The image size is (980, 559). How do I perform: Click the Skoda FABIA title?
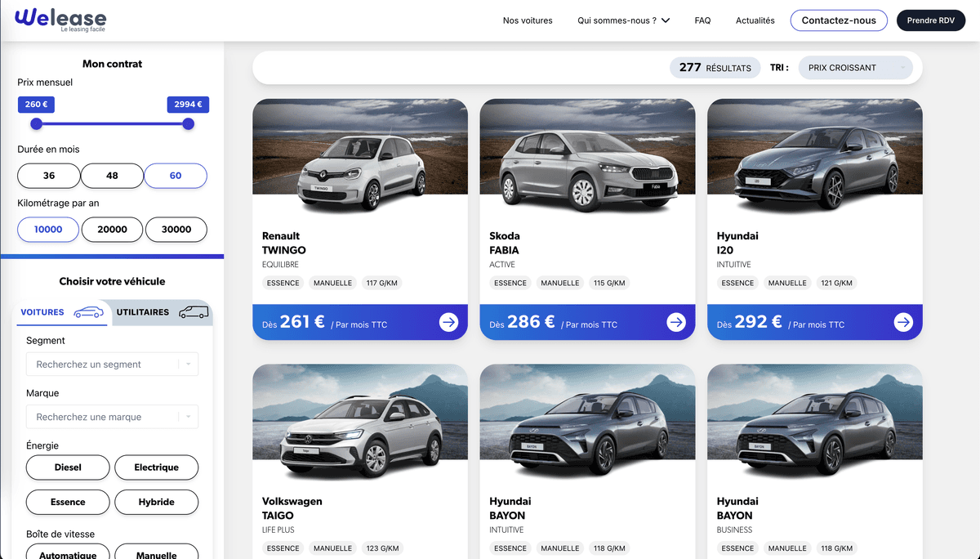pyautogui.click(x=505, y=243)
